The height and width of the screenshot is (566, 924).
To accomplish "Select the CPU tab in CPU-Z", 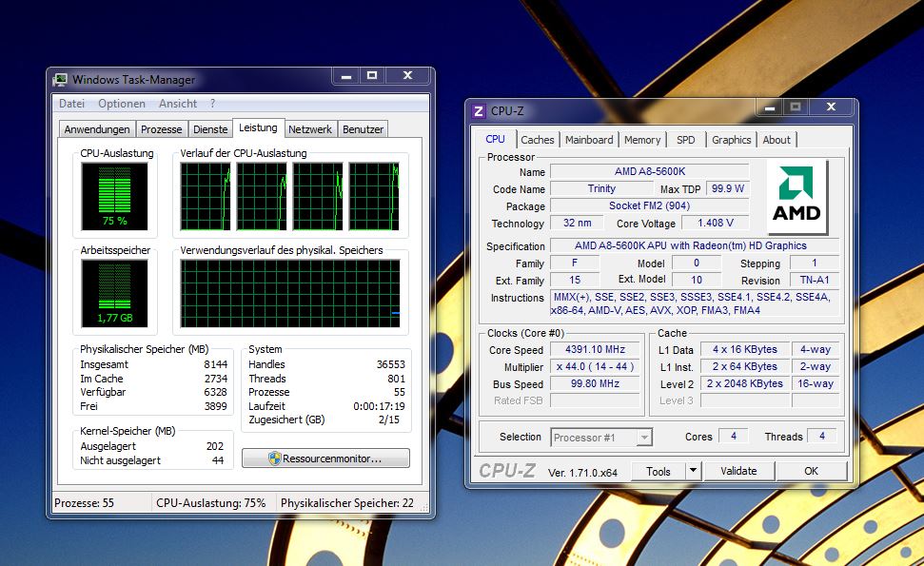I will [495, 139].
